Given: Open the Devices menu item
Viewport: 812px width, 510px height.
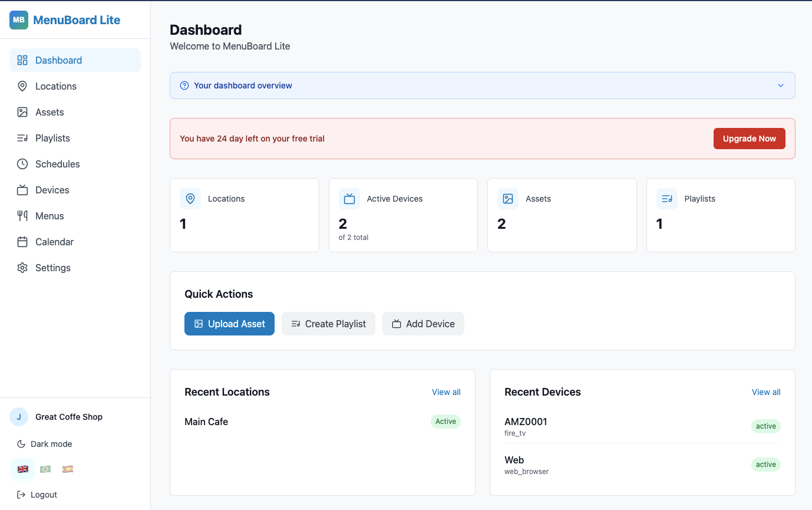Looking at the screenshot, I should point(75,190).
